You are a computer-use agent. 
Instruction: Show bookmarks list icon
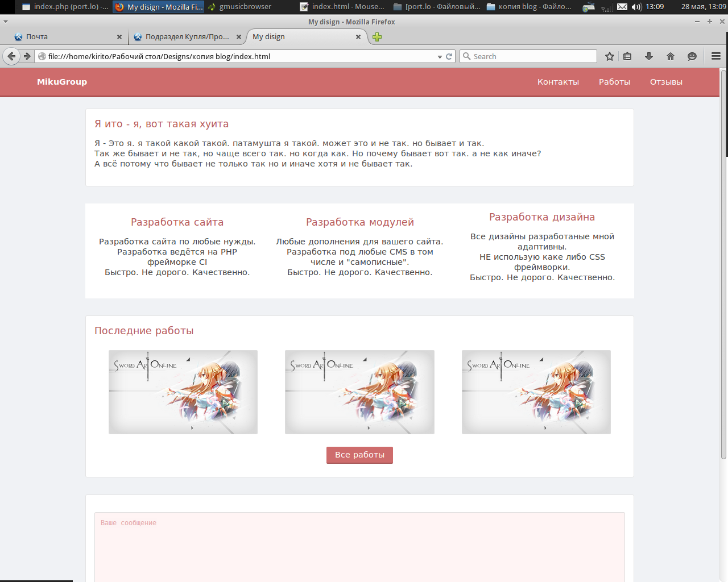[627, 56]
